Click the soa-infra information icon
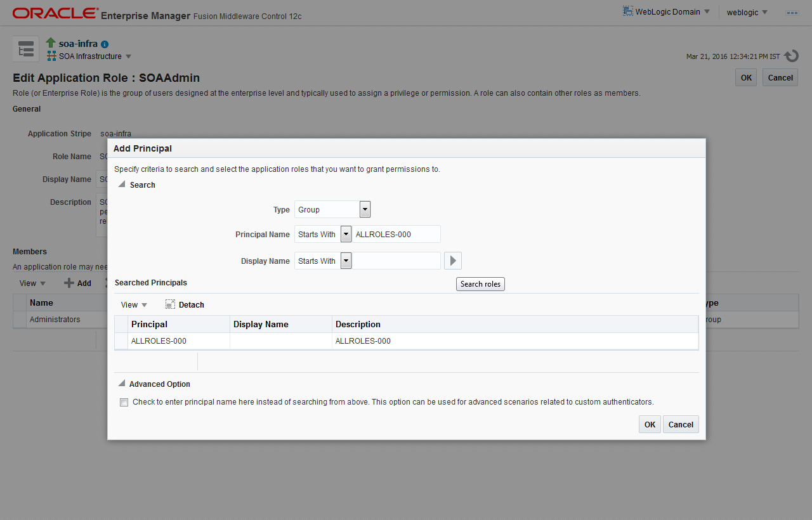Image resolution: width=812 pixels, height=520 pixels. 105,44
